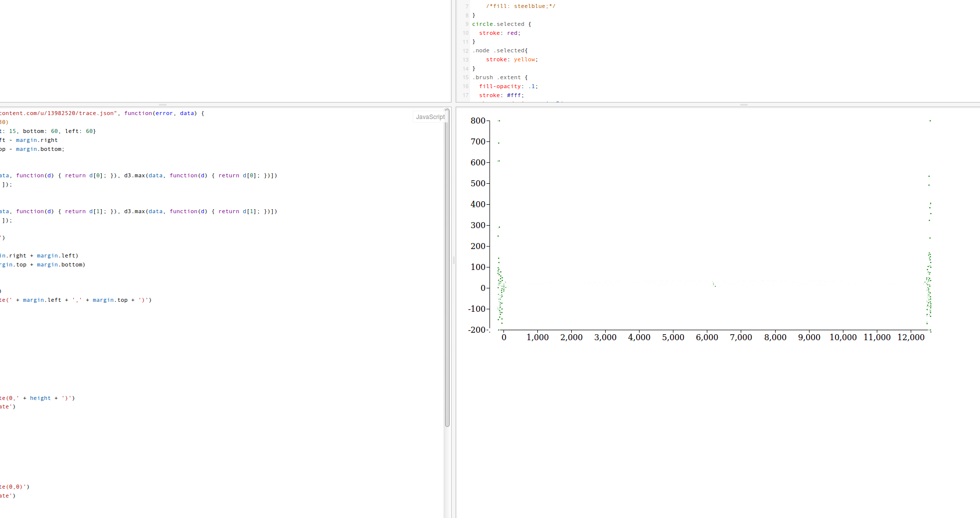Click the 200 y-axis tick label
Screen dimensions: 980x518
pyautogui.click(x=478, y=246)
